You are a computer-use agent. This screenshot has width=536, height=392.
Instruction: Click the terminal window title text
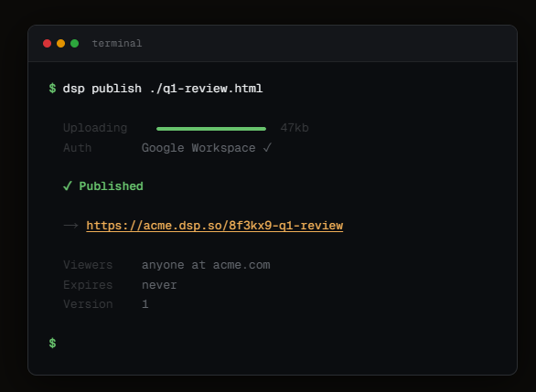pos(117,43)
